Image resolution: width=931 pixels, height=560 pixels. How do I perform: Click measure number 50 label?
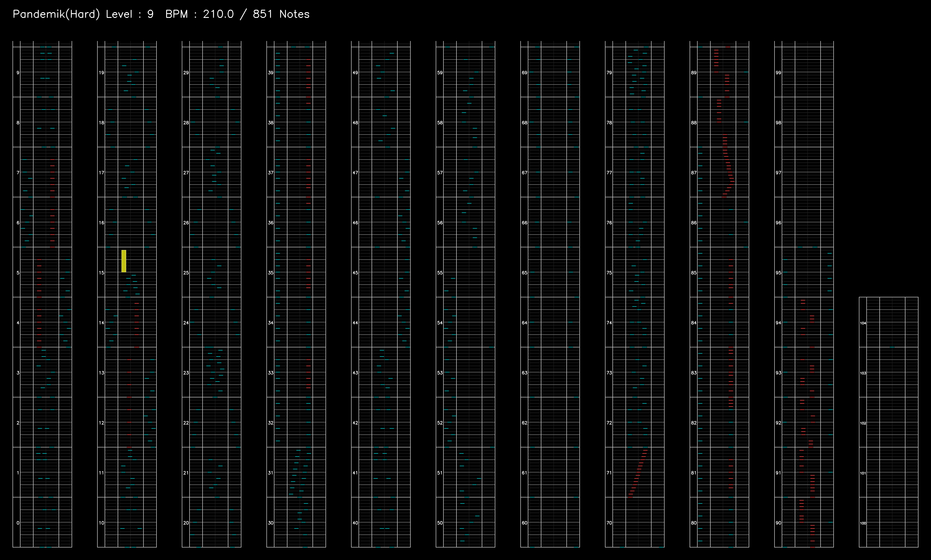click(x=440, y=523)
